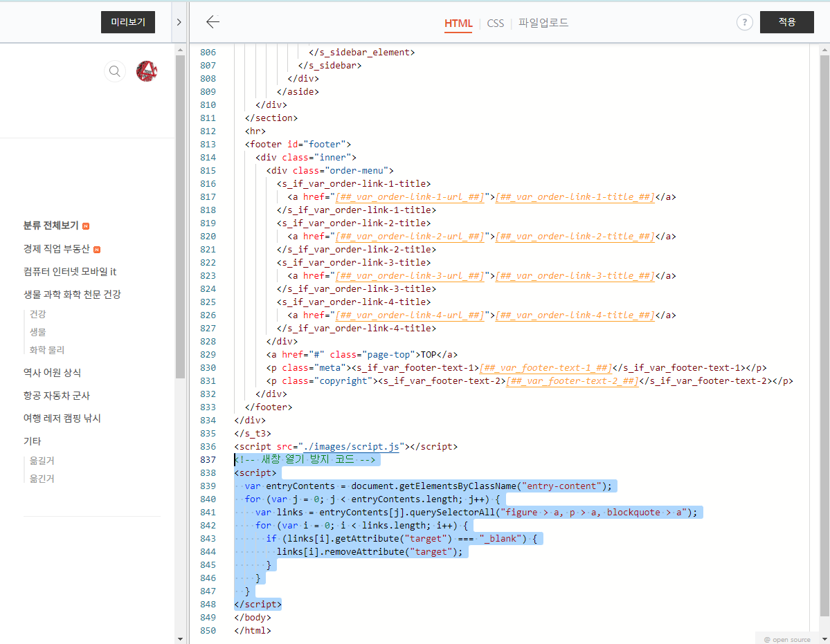Open the 건강 subcategory
Image resolution: width=830 pixels, height=644 pixels.
(37, 313)
